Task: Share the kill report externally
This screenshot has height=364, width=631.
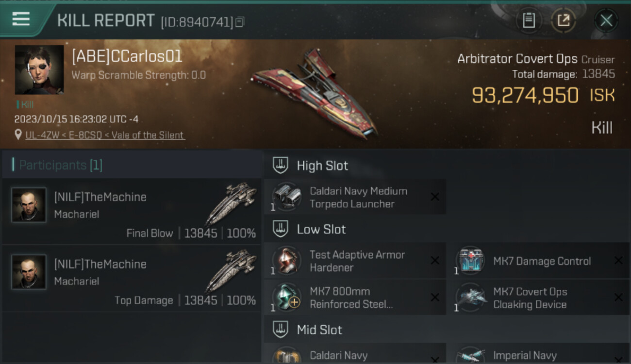Action: pyautogui.click(x=563, y=20)
